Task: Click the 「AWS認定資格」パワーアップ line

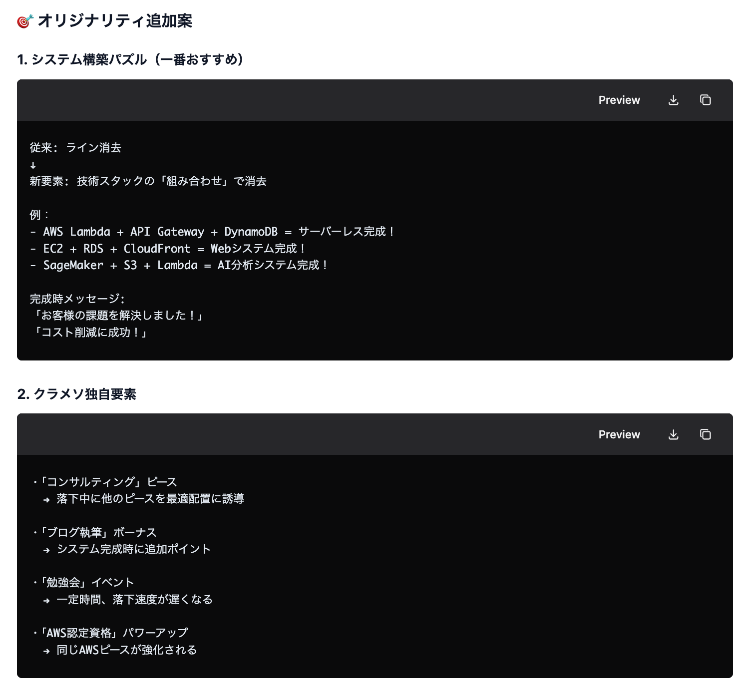Action: (x=110, y=633)
